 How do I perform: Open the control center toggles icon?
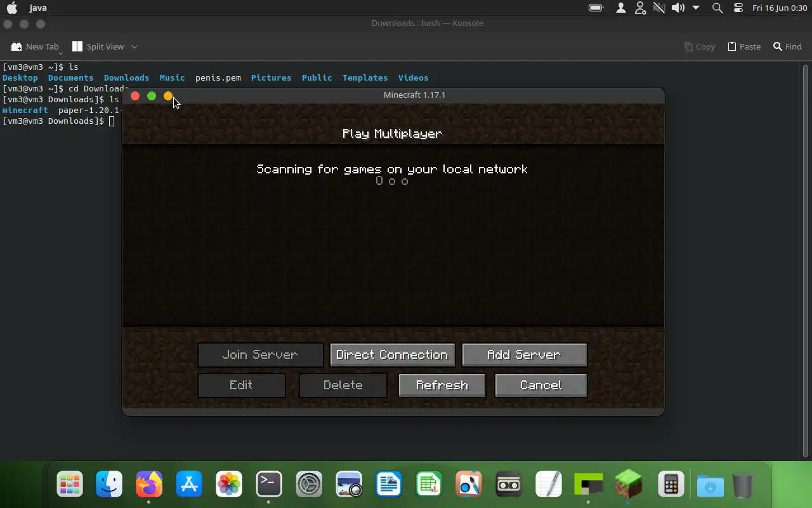coord(738,8)
